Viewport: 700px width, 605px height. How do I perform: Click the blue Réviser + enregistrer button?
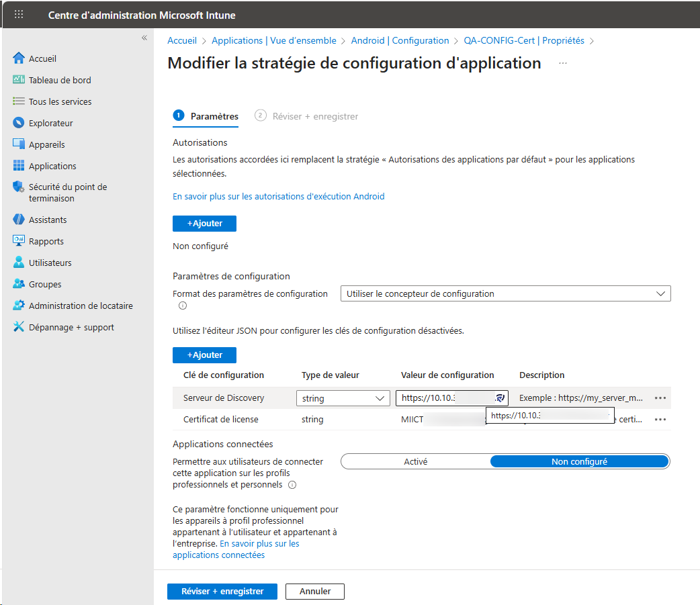[222, 592]
